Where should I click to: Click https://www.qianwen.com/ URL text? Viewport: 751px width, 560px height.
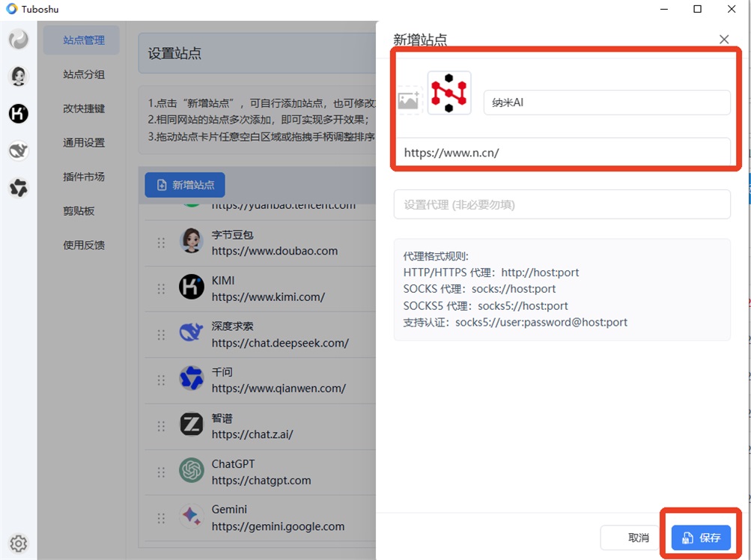click(279, 389)
